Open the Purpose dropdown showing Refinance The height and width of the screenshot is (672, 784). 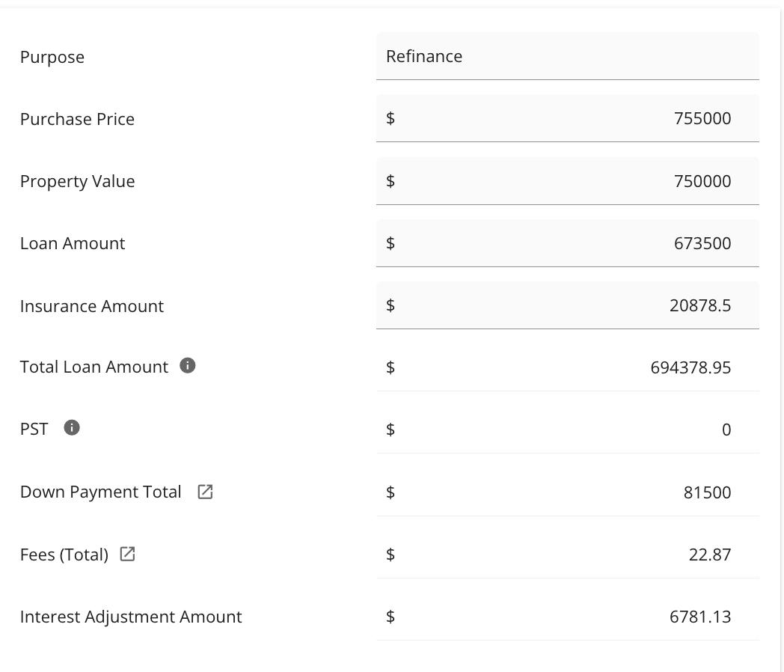[x=568, y=56]
